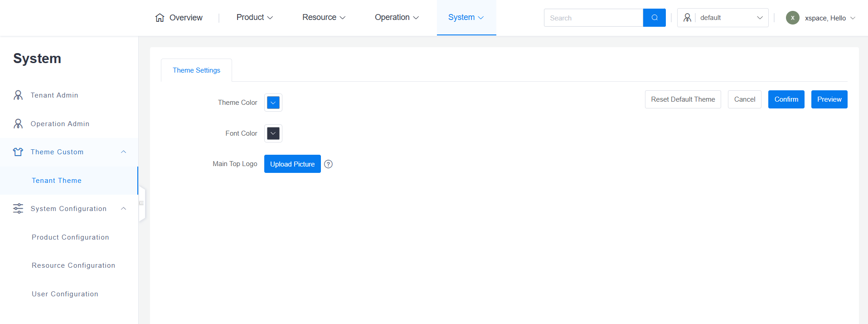
Task: Open the dark Font Color picker
Action: [273, 133]
